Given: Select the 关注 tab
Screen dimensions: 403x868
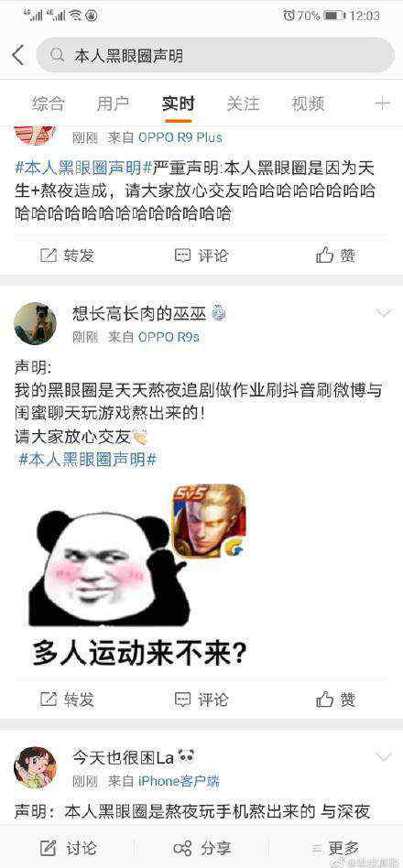Looking at the screenshot, I should point(243,103).
